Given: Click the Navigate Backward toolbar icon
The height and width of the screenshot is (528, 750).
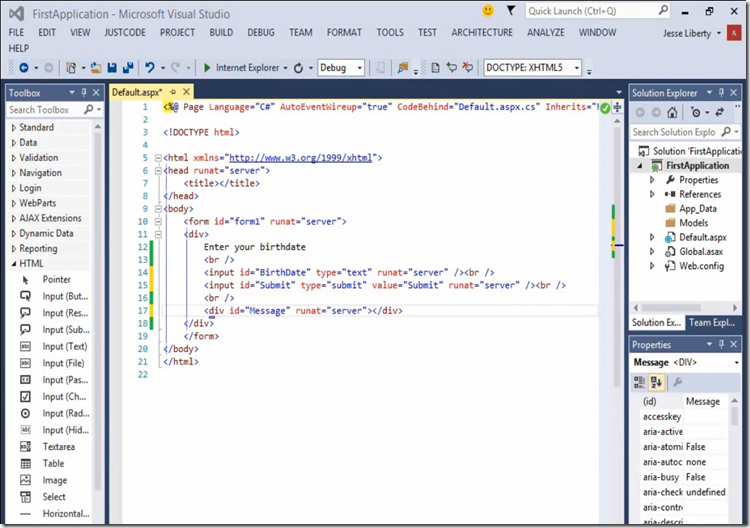Looking at the screenshot, I should 23,68.
